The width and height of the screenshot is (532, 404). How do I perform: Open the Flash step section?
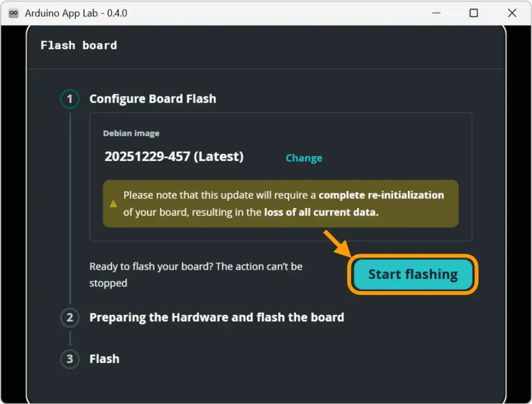tap(104, 359)
